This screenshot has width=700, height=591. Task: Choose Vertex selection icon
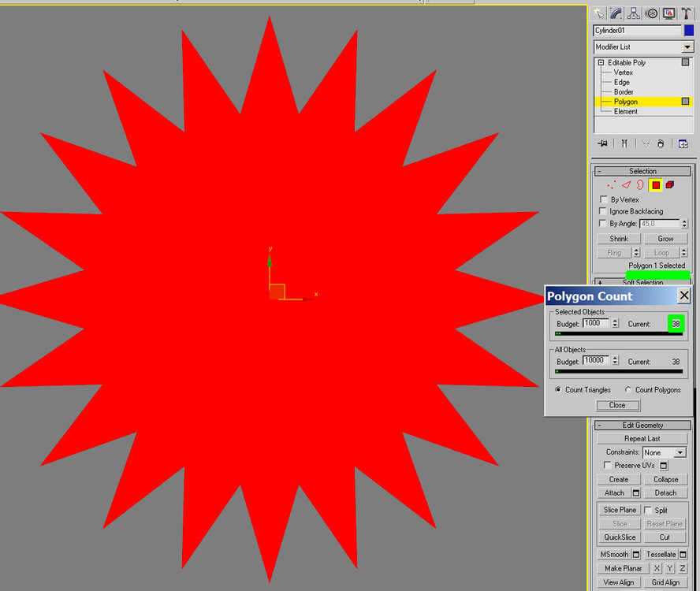pos(611,185)
